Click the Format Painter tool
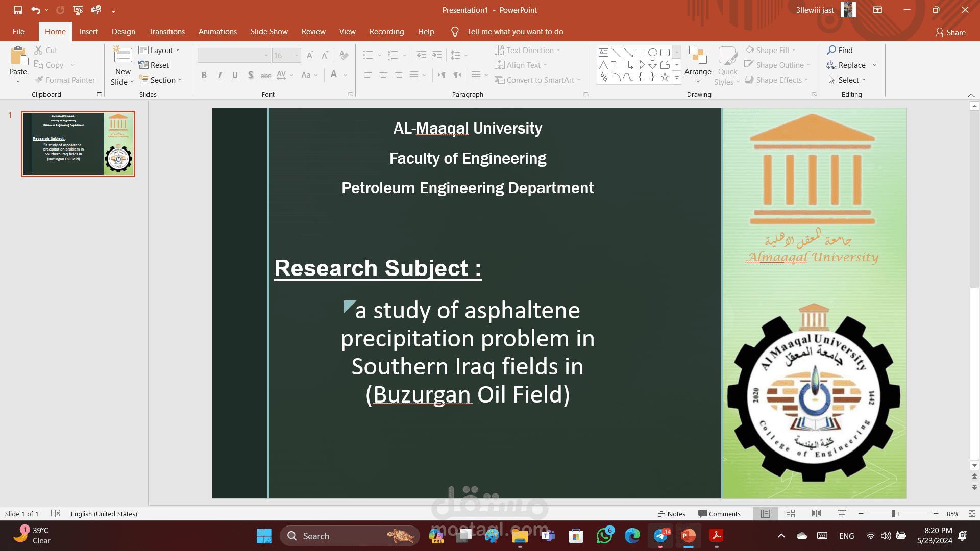The width and height of the screenshot is (980, 551). click(x=65, y=80)
